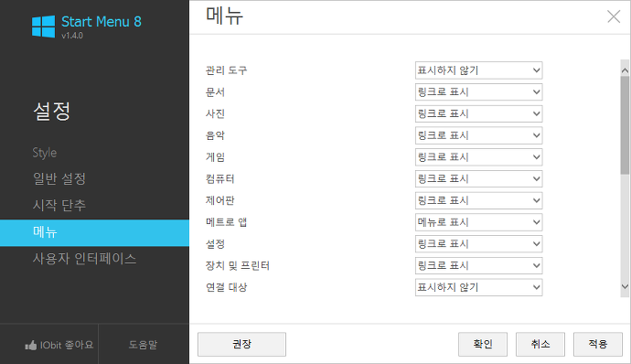
Task: Click the vertical scrollbar thumb
Action: point(625,125)
